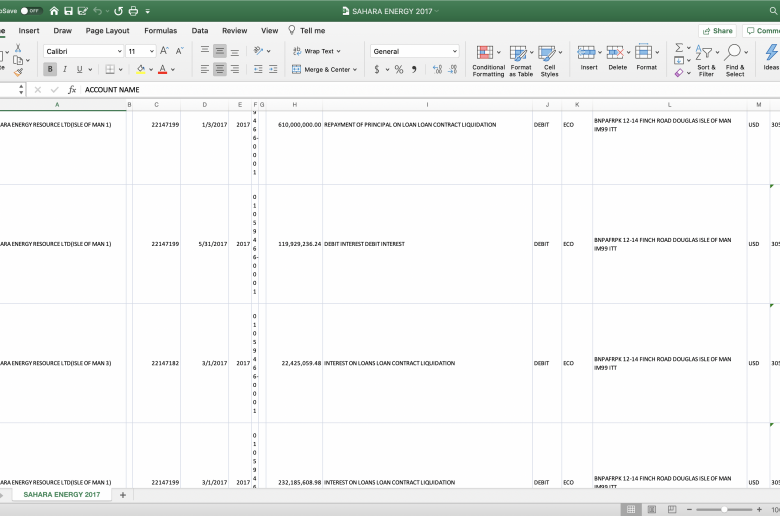780x516 pixels.
Task: Open the Insert ribbon tab
Action: [29, 30]
